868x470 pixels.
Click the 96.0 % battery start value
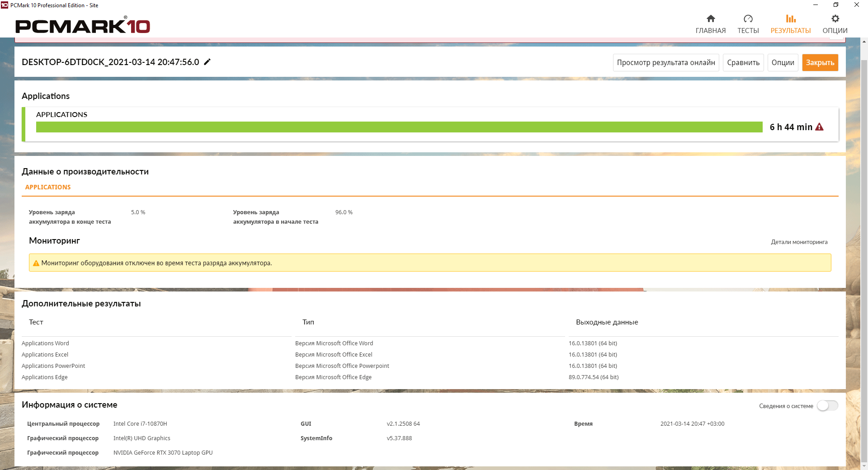tap(344, 212)
